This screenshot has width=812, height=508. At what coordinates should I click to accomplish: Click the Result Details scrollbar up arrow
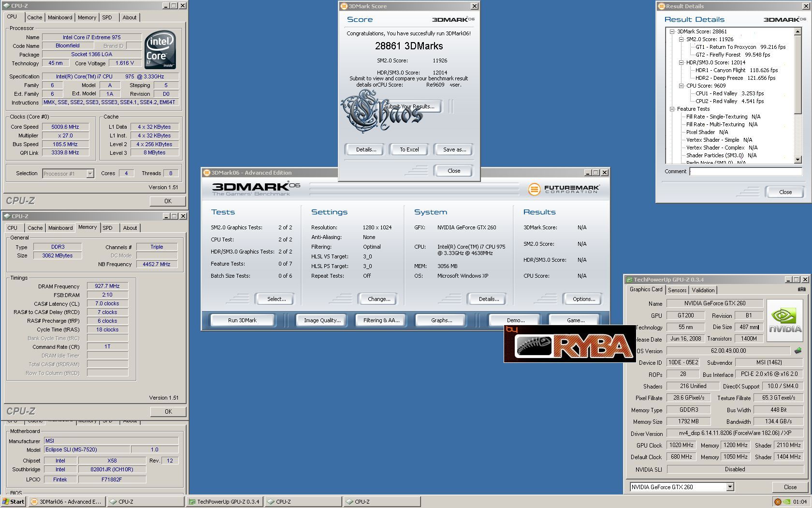click(797, 31)
